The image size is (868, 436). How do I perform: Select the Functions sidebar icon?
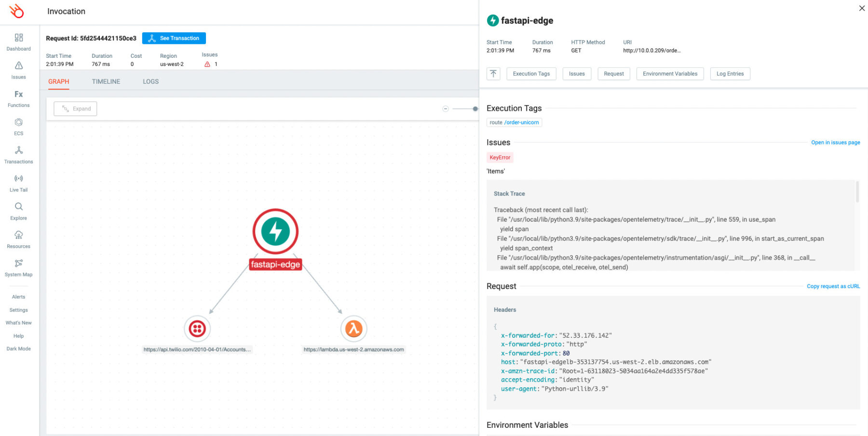[x=18, y=99]
